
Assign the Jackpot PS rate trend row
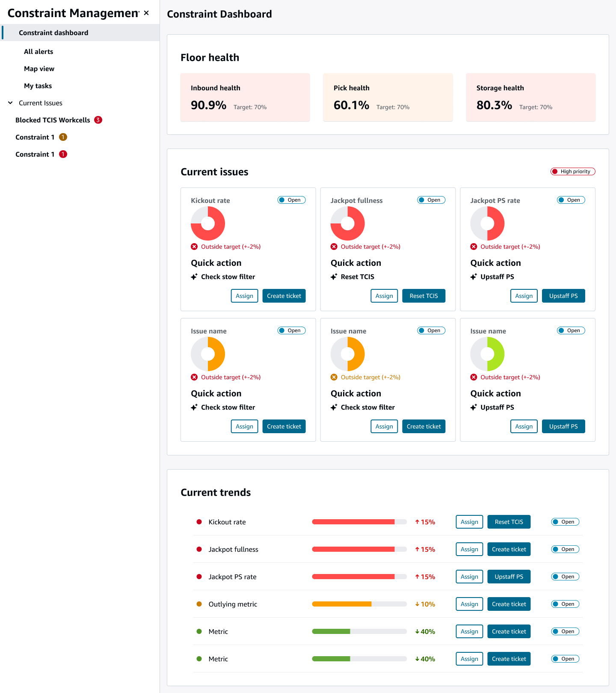tap(469, 577)
